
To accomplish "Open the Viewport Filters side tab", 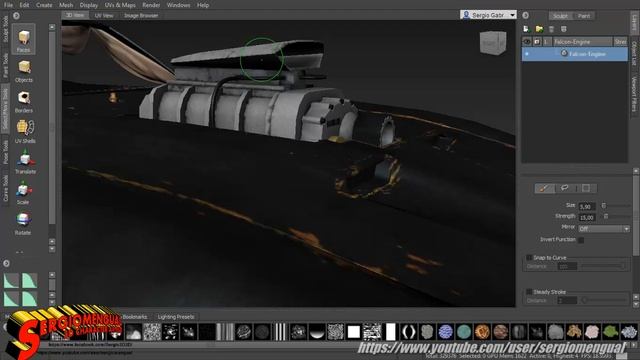I will (634, 94).
